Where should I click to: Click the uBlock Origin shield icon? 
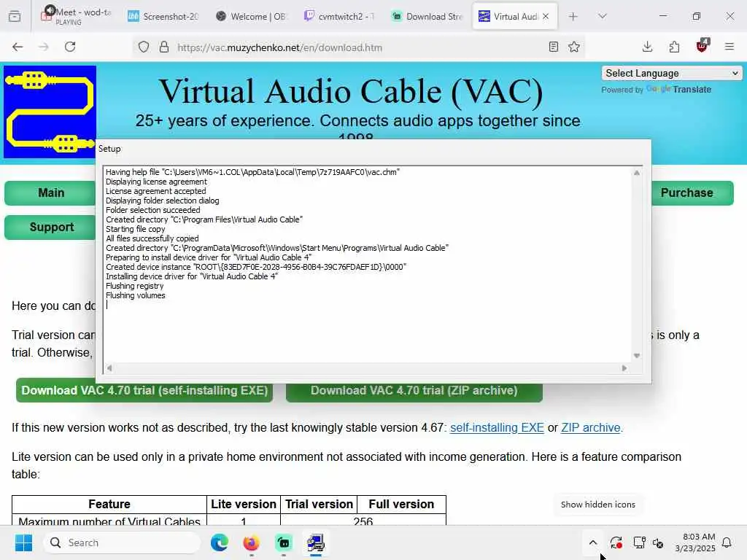tap(702, 46)
